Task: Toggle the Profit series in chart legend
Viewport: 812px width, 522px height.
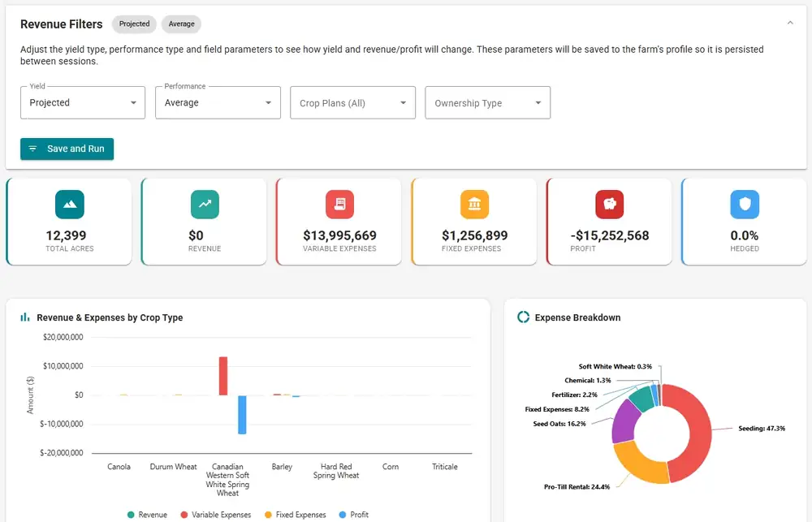Action: 354,514
